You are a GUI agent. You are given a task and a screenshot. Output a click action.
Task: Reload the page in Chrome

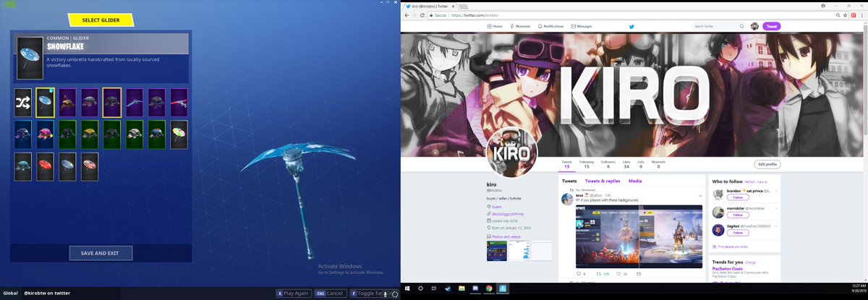click(x=422, y=14)
